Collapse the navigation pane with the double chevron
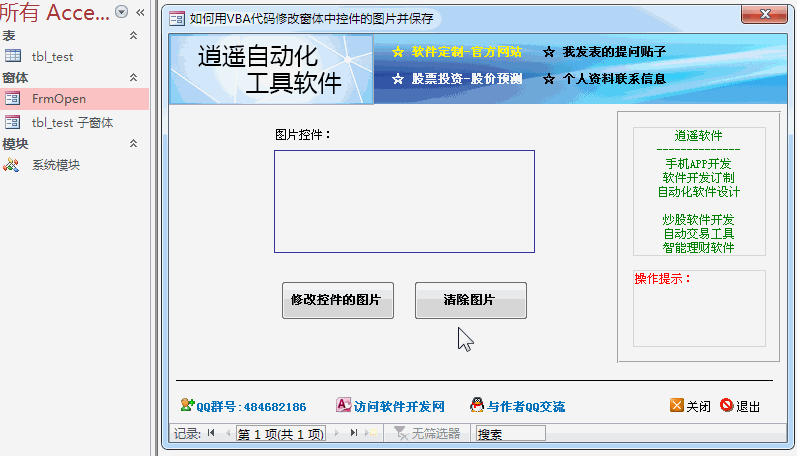The height and width of the screenshot is (456, 797). click(x=140, y=12)
